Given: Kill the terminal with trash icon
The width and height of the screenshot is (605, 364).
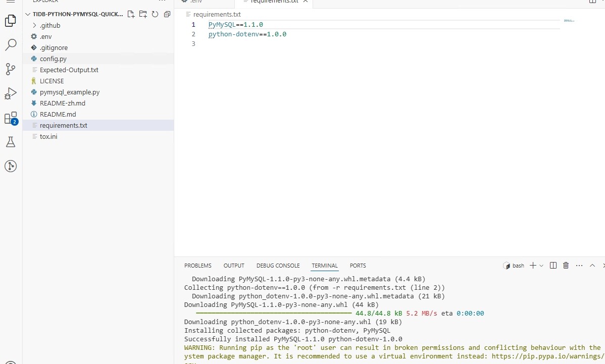Looking at the screenshot, I should pyautogui.click(x=566, y=266).
